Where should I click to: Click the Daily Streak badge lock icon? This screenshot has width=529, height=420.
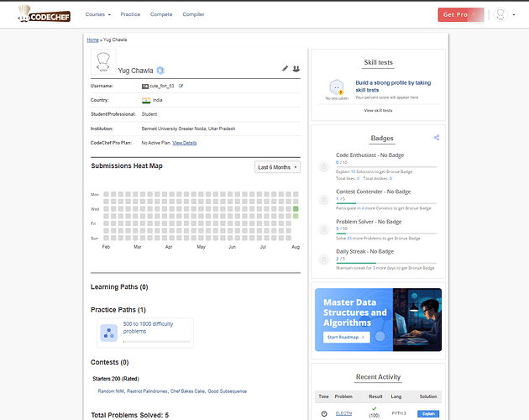click(324, 260)
